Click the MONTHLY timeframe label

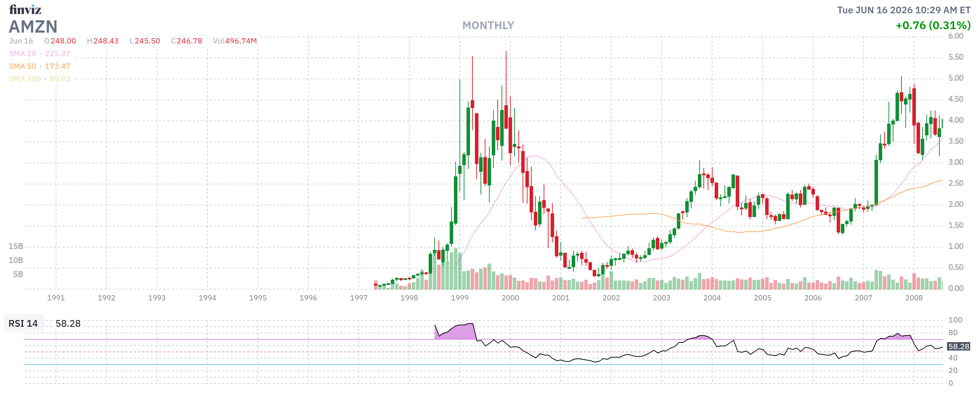click(x=488, y=26)
